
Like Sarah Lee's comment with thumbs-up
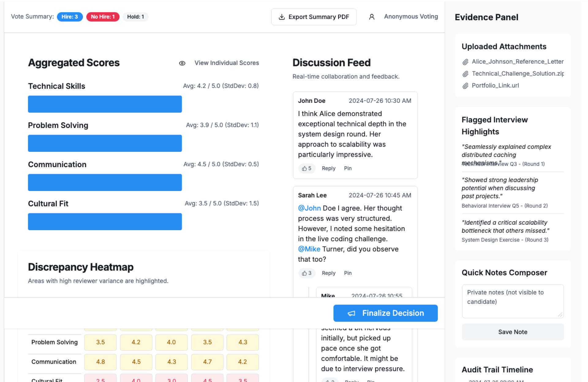pyautogui.click(x=306, y=273)
